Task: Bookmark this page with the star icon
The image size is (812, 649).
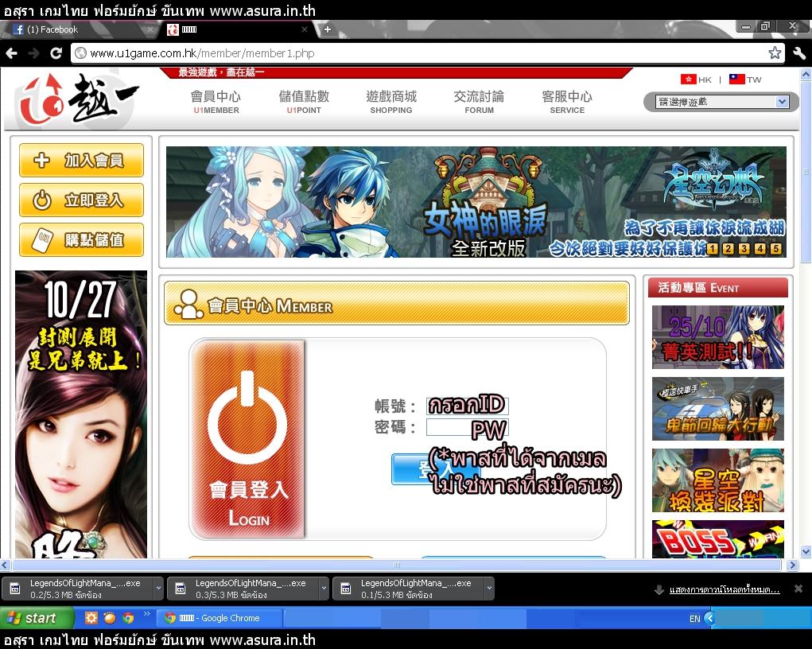Action: pyautogui.click(x=775, y=52)
